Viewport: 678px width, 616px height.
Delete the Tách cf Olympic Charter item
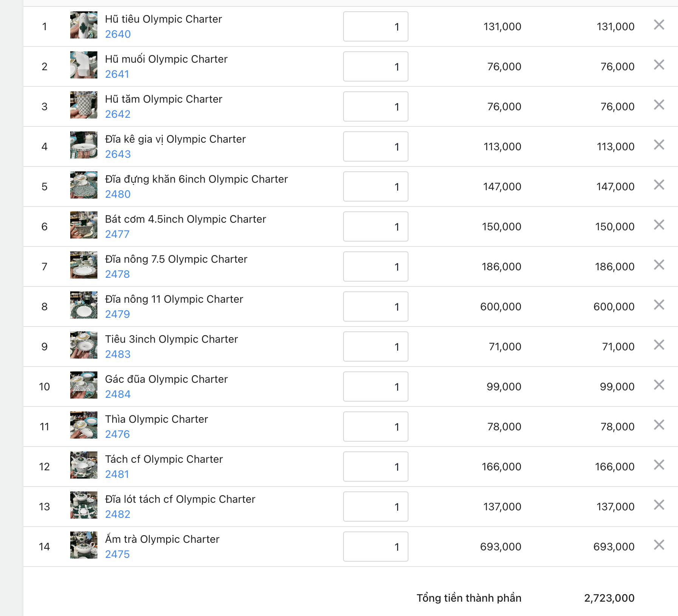pos(659,465)
